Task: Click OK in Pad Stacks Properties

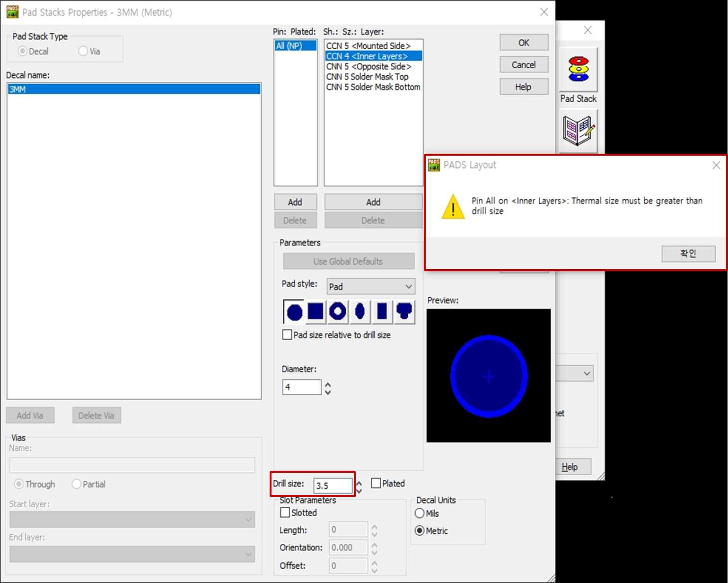Action: click(x=524, y=43)
